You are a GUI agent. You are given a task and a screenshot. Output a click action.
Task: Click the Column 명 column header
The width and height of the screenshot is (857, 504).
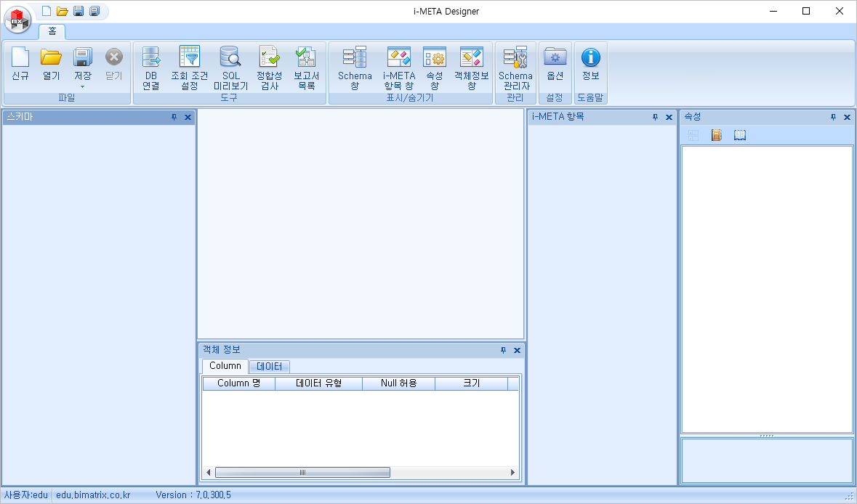[239, 383]
